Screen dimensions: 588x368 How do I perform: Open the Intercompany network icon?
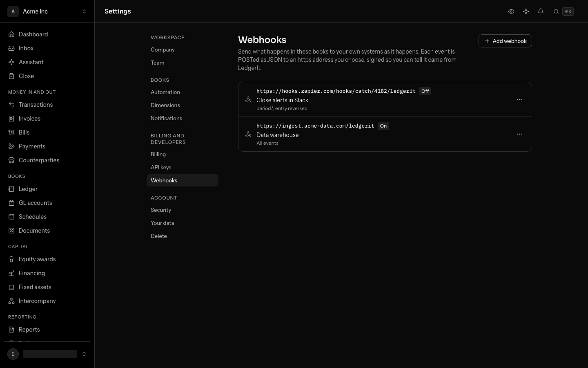(11, 301)
